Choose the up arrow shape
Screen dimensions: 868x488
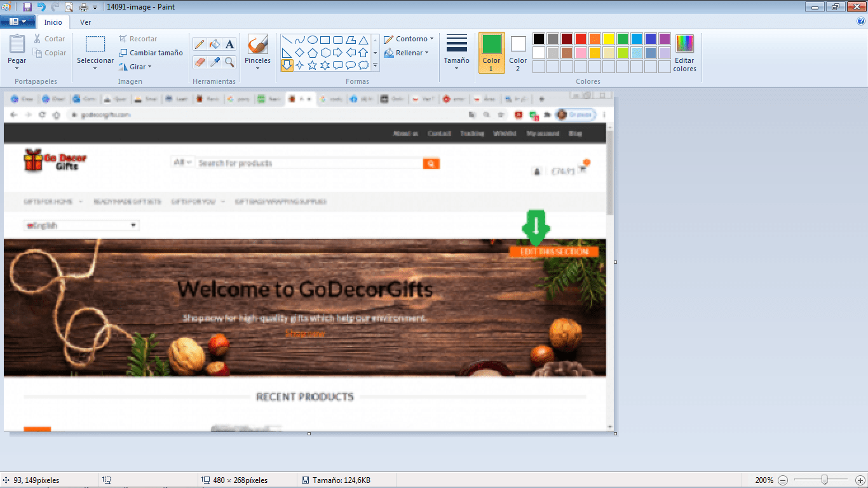click(x=363, y=53)
